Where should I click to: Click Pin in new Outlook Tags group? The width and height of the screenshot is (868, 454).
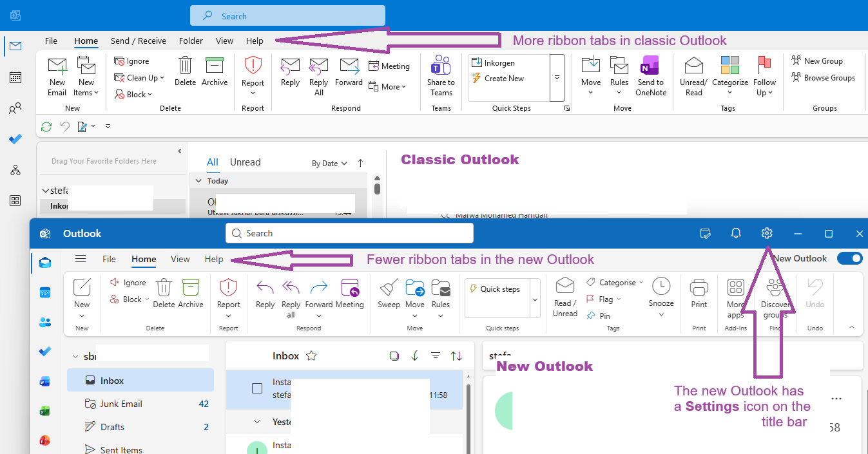pos(598,316)
